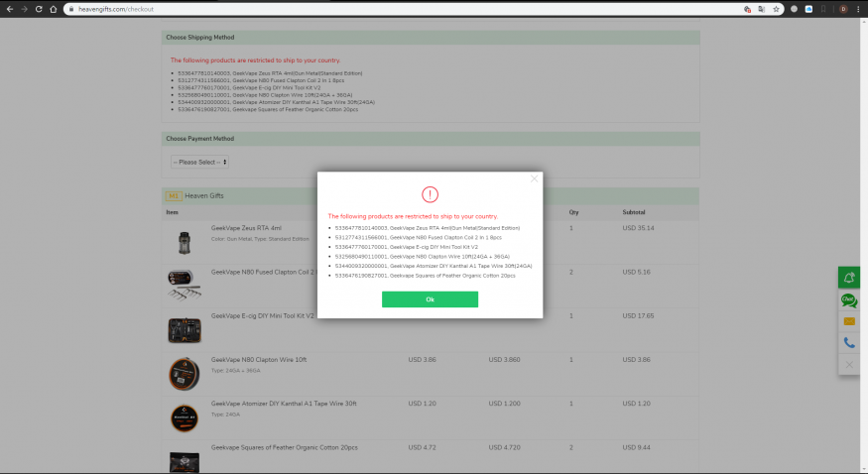Click GeekVape E-cig DIY Mini Tool Kit V2 name
Image resolution: width=868 pixels, height=474 pixels.
coord(263,315)
